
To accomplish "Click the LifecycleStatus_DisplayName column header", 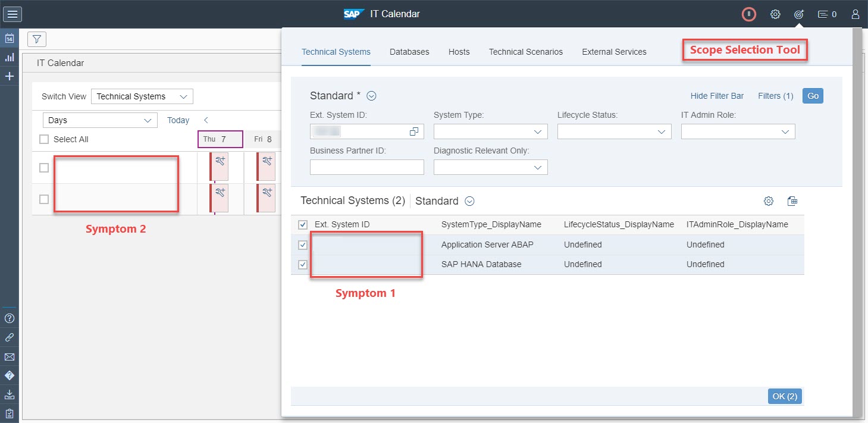I will point(619,224).
